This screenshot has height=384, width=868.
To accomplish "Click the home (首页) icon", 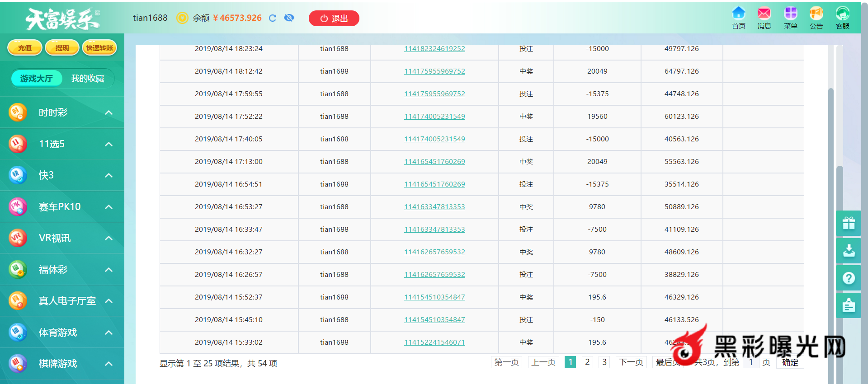I will point(738,17).
